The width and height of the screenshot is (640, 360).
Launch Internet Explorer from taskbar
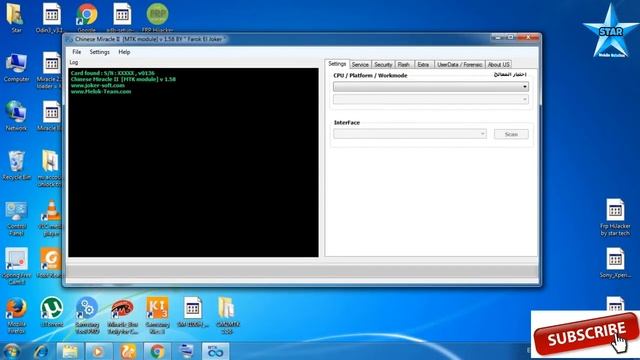[40, 351]
